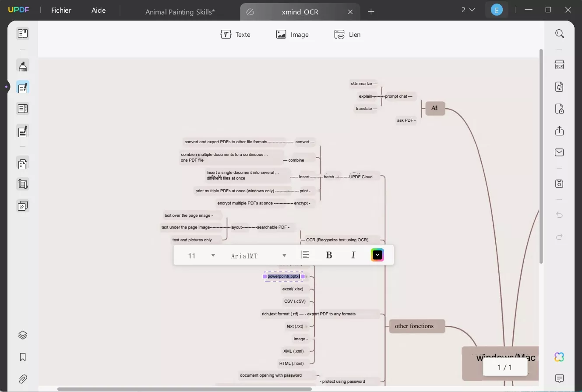Toggle bold on the selected text
The width and height of the screenshot is (582, 392).
pos(329,254)
